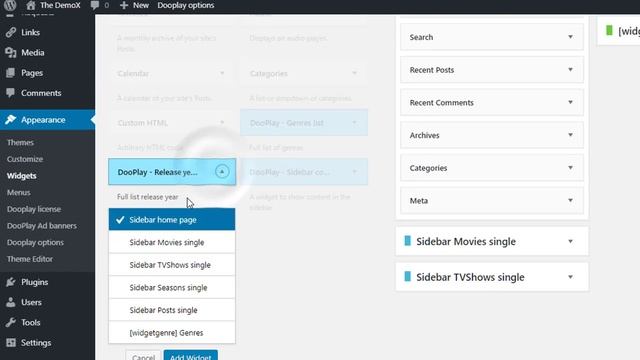Open Widgets submenu link

pyautogui.click(x=22, y=176)
